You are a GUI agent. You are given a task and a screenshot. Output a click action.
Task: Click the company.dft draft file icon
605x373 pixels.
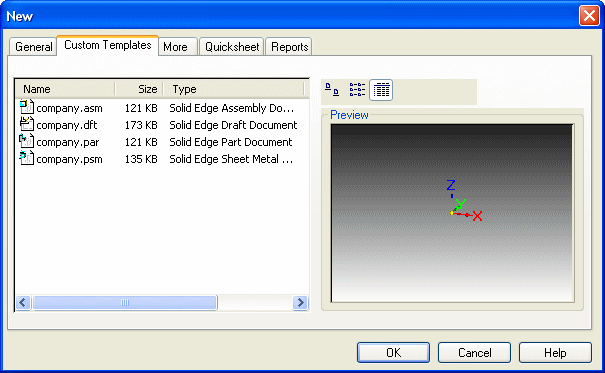27,124
